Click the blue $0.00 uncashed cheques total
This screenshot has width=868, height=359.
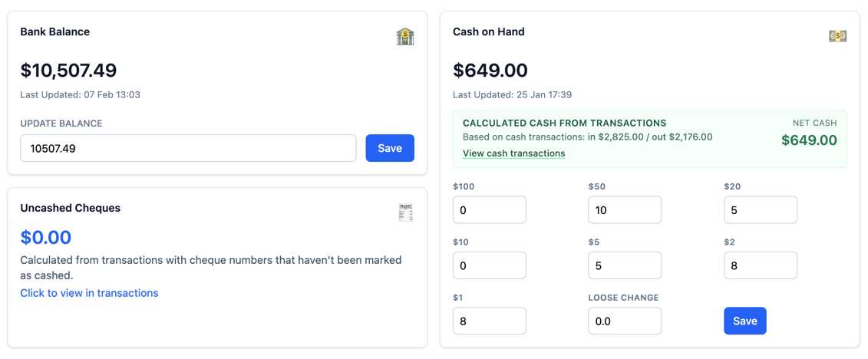[46, 237]
